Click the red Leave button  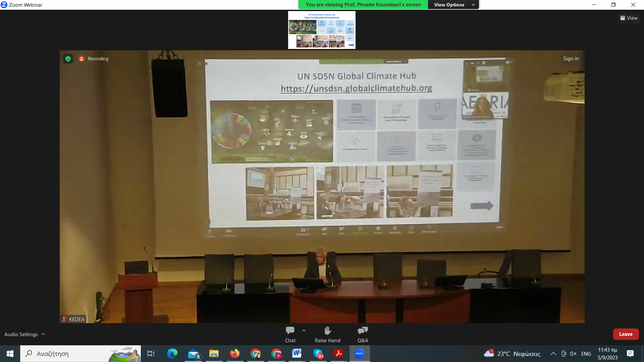(626, 334)
